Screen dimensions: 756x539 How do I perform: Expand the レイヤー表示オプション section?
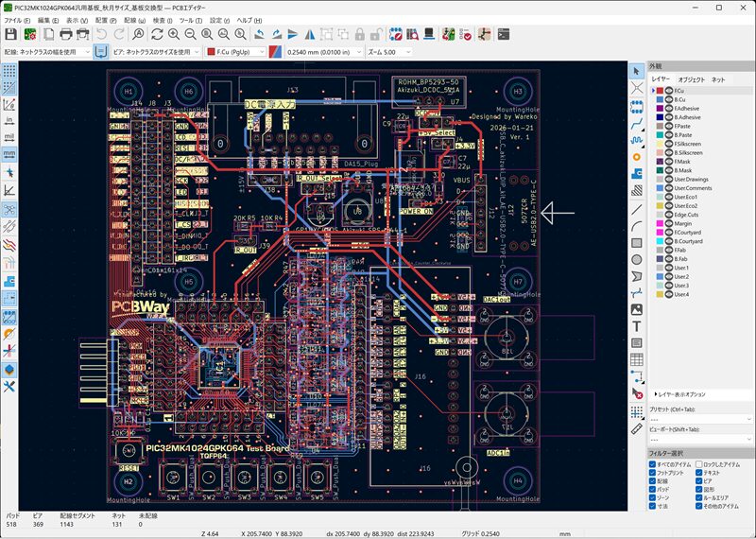click(x=657, y=393)
